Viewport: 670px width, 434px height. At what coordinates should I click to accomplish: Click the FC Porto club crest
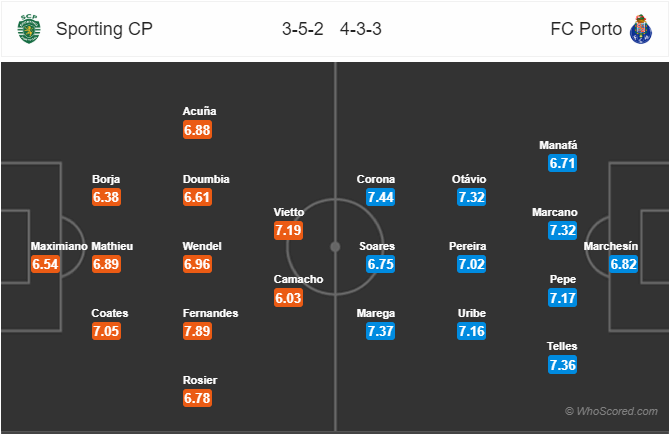click(x=641, y=29)
